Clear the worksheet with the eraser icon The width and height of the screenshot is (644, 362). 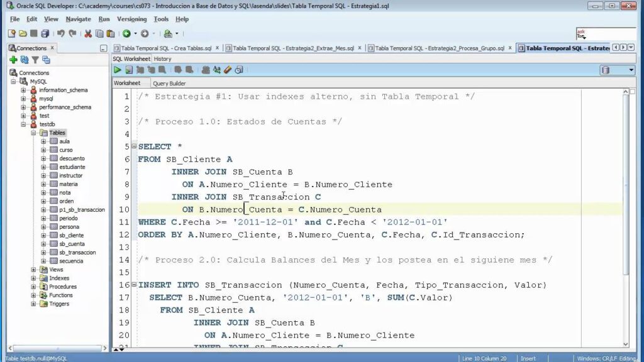(228, 70)
